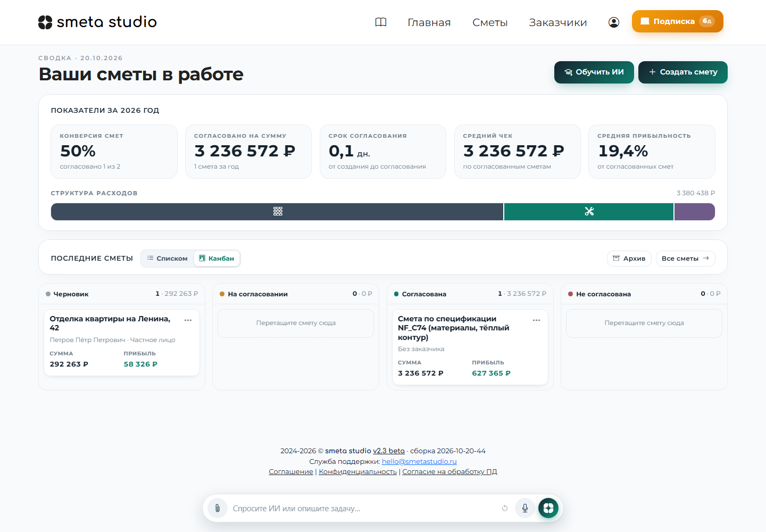Open the user profile icon
The width and height of the screenshot is (766, 532).
[x=614, y=22]
